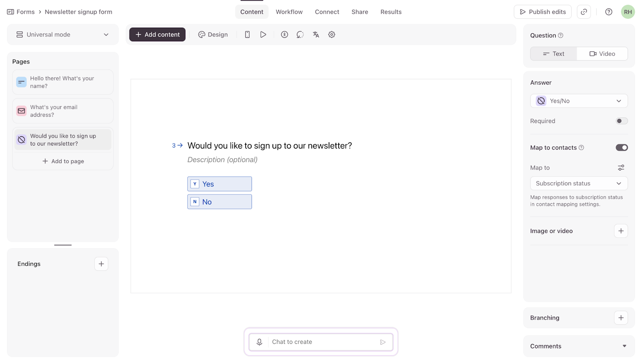
Task: Click the microphone icon in chat
Action: pyautogui.click(x=259, y=342)
